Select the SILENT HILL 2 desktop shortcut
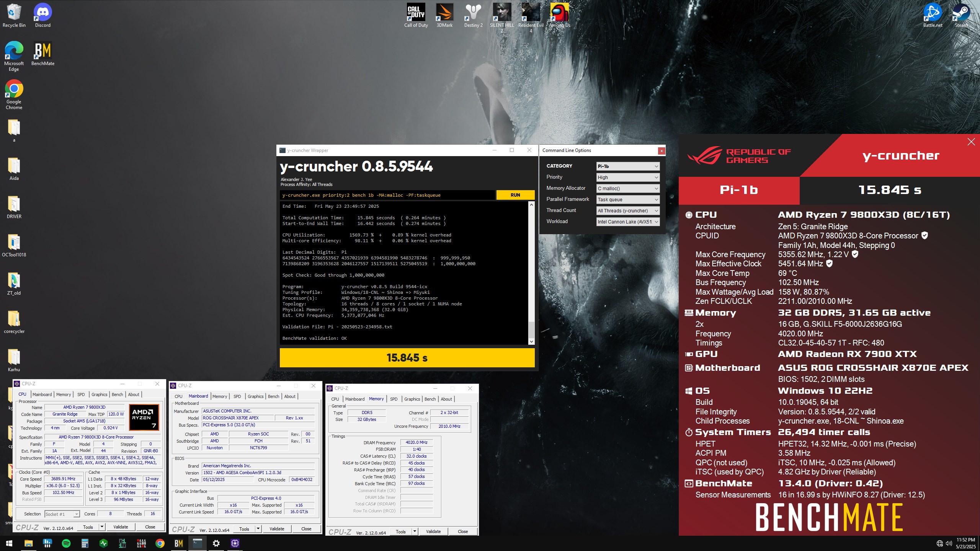The width and height of the screenshot is (980, 551). tap(502, 18)
